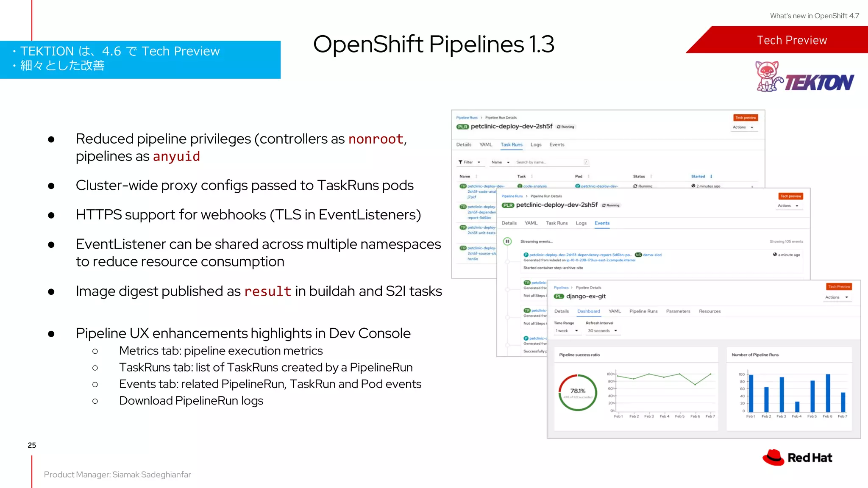The height and width of the screenshot is (488, 868).
Task: Click the 'Pipeline success ratio' card title
Action: click(x=579, y=355)
